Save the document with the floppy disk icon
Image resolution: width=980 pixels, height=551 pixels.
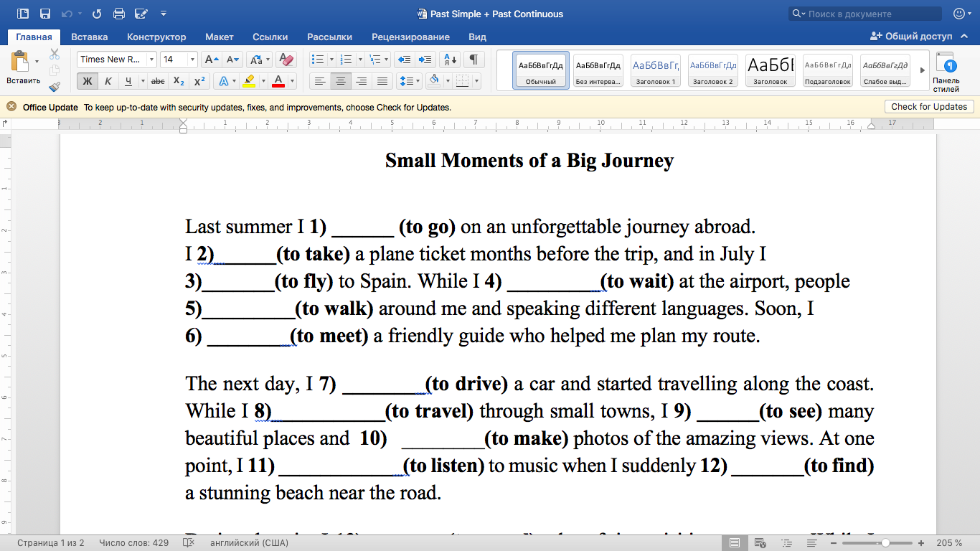coord(45,14)
